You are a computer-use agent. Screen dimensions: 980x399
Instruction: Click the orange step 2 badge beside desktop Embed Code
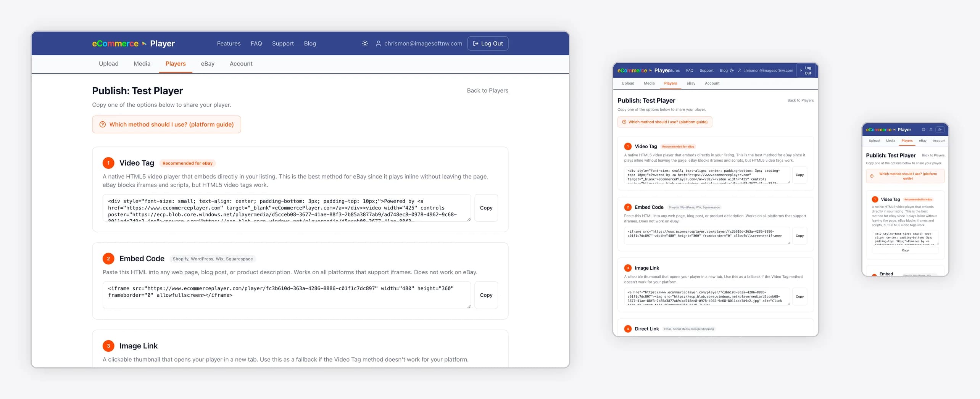click(x=108, y=259)
